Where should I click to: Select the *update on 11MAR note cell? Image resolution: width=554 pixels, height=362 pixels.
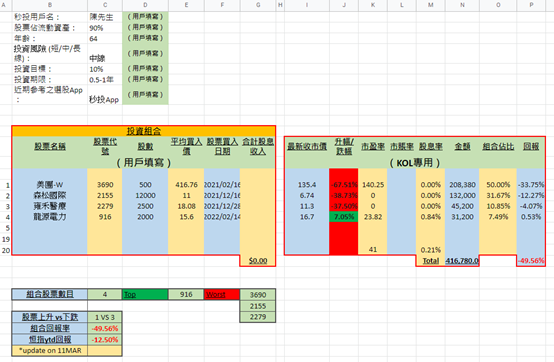[50, 351]
